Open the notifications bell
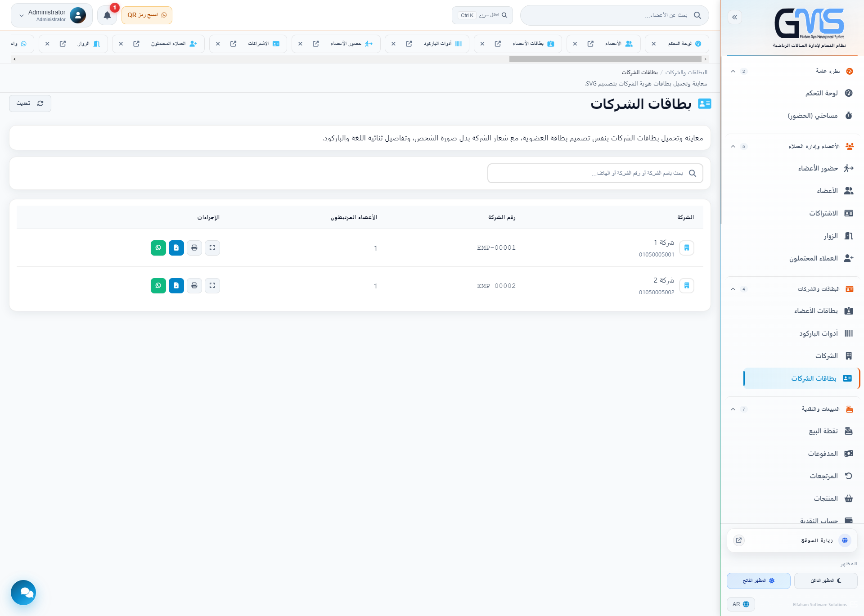The image size is (864, 616). pyautogui.click(x=107, y=15)
